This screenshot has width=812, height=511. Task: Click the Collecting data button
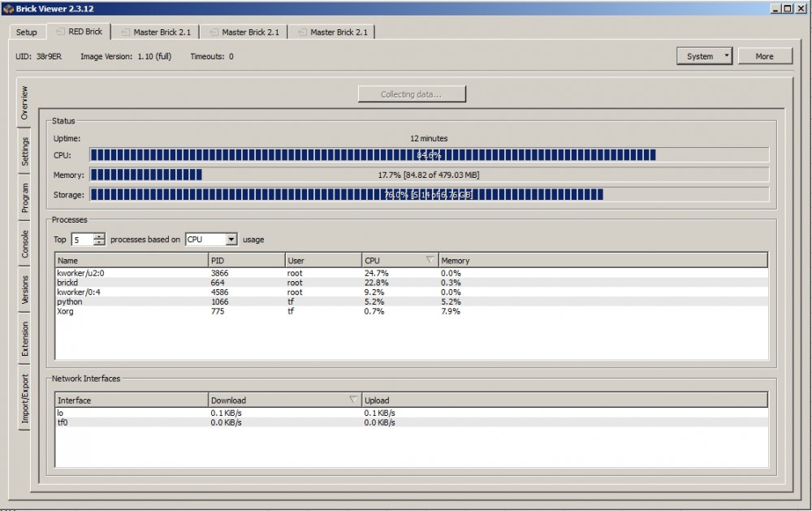pos(410,93)
